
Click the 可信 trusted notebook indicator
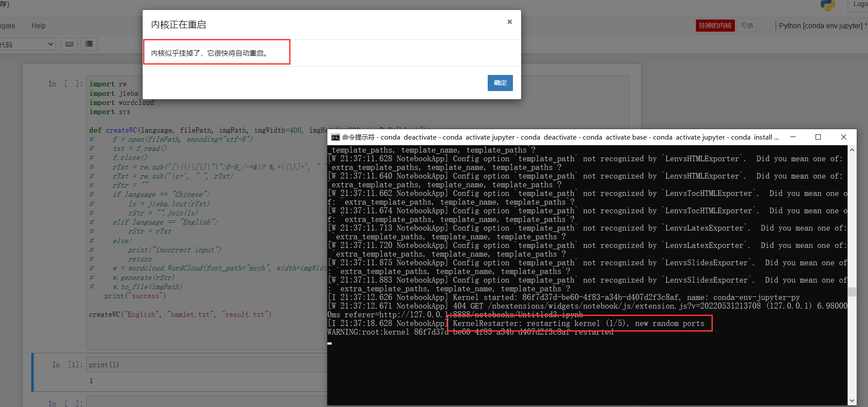[747, 26]
